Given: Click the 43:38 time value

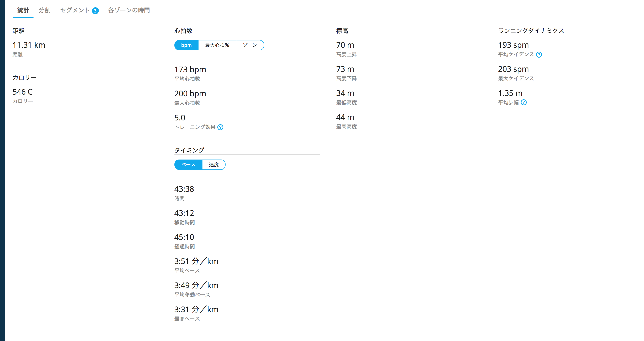Looking at the screenshot, I should [184, 189].
